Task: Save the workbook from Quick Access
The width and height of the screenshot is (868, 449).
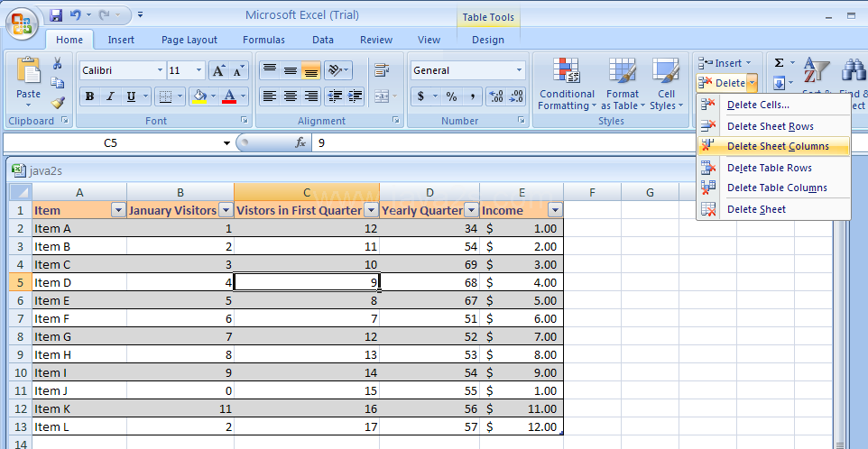Action: [x=56, y=15]
